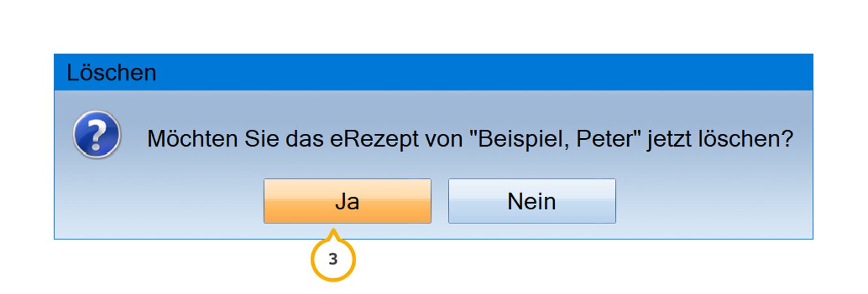Viewport: 868px width, 294px height.
Task: Click empty dialog area left of Ja
Action: pos(158,201)
